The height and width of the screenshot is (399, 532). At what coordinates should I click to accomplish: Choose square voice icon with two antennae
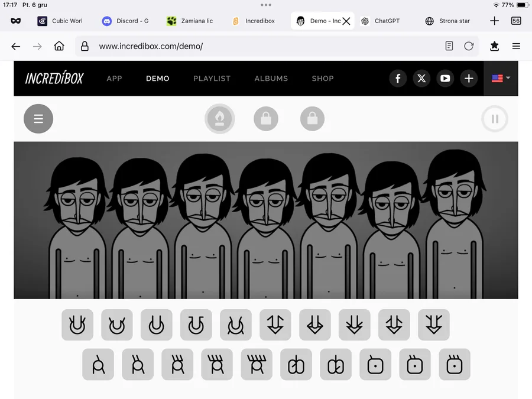click(415, 364)
